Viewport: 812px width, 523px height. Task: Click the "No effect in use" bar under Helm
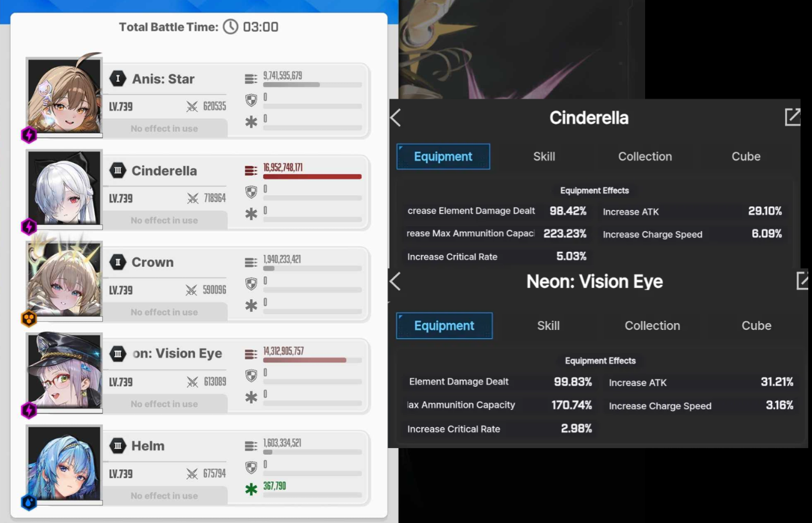[x=164, y=496]
